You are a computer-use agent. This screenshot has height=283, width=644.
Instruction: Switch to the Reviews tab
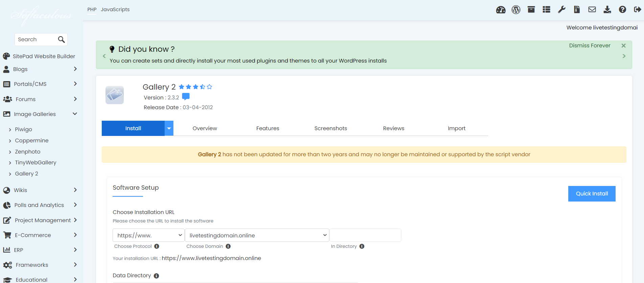tap(393, 128)
